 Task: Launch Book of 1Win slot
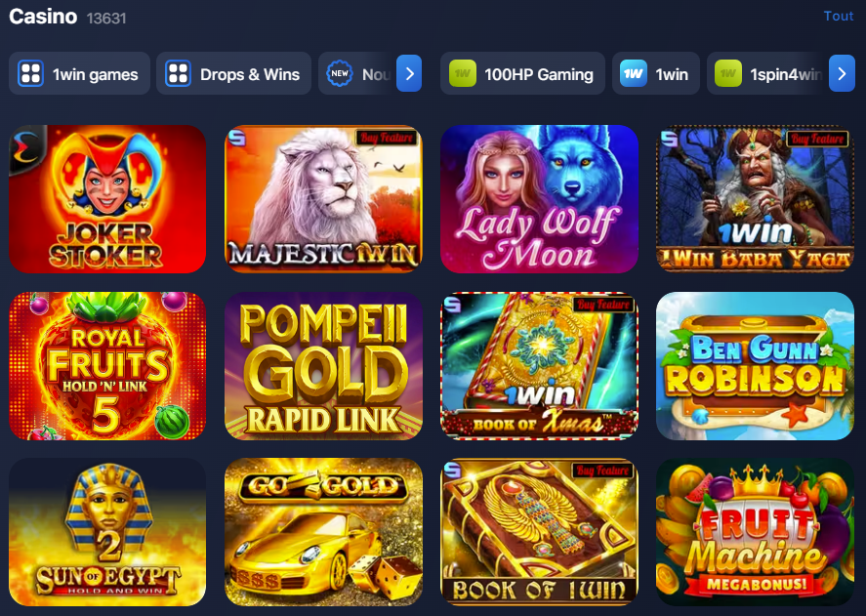click(x=539, y=532)
